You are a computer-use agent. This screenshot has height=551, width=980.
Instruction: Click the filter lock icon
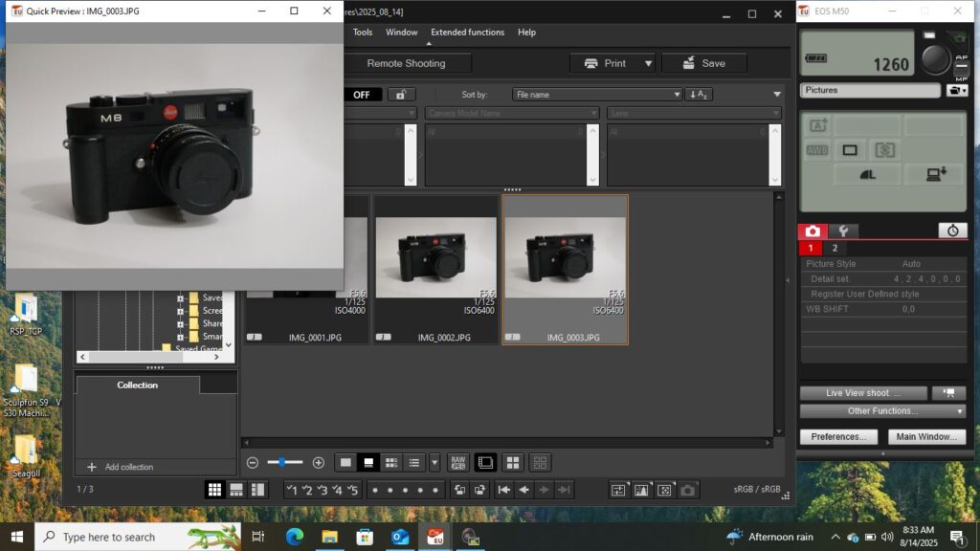(x=401, y=95)
